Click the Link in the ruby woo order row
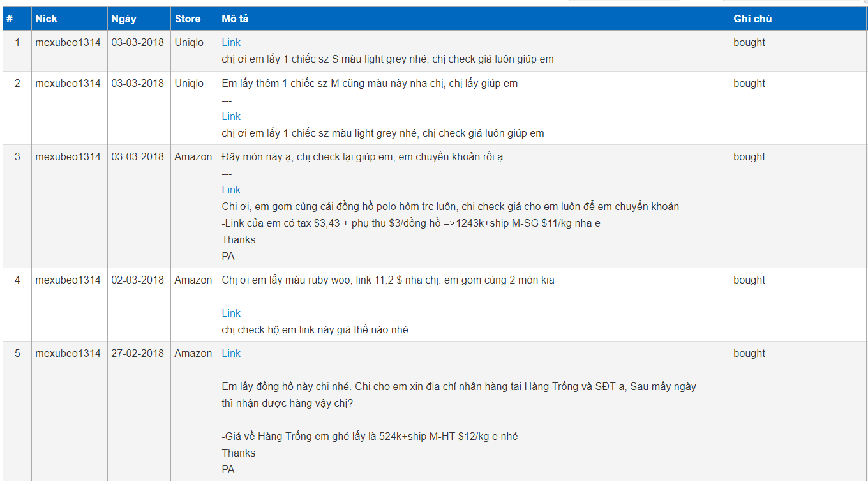This screenshot has width=868, height=484. [231, 314]
